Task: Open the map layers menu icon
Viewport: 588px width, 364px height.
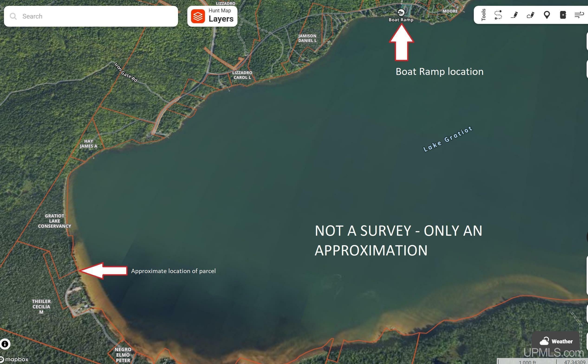Action: (197, 16)
